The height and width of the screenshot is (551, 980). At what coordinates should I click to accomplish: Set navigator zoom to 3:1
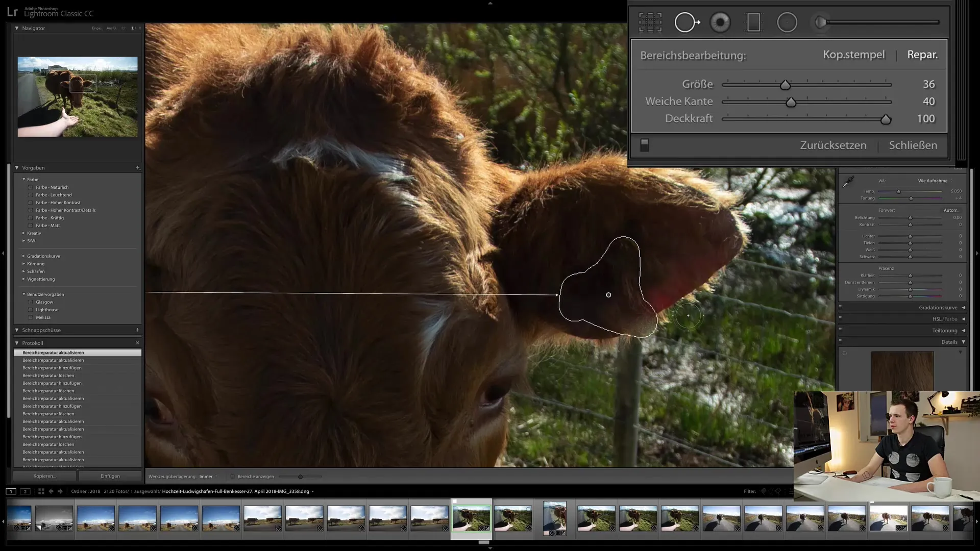tap(133, 28)
